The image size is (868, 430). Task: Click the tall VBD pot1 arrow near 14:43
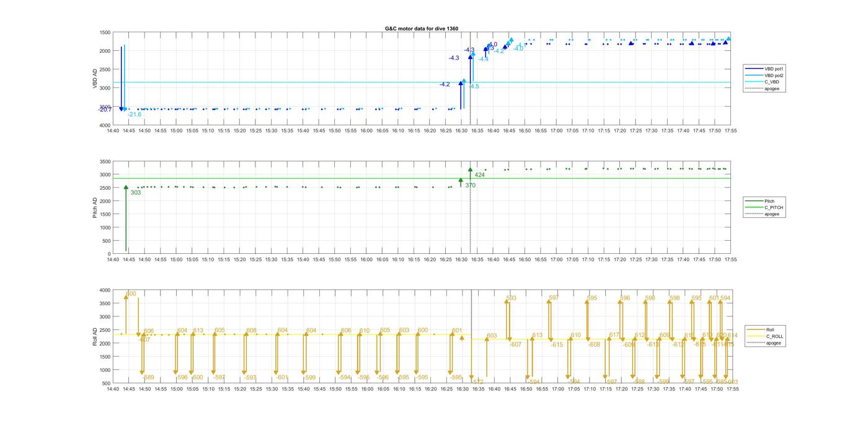tap(122, 78)
